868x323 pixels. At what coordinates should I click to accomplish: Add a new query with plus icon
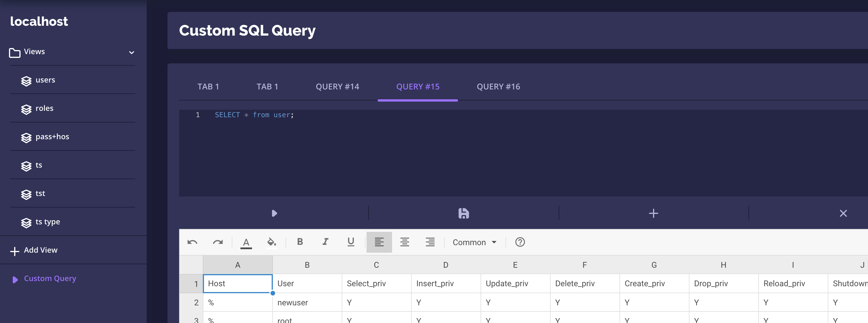[653, 213]
